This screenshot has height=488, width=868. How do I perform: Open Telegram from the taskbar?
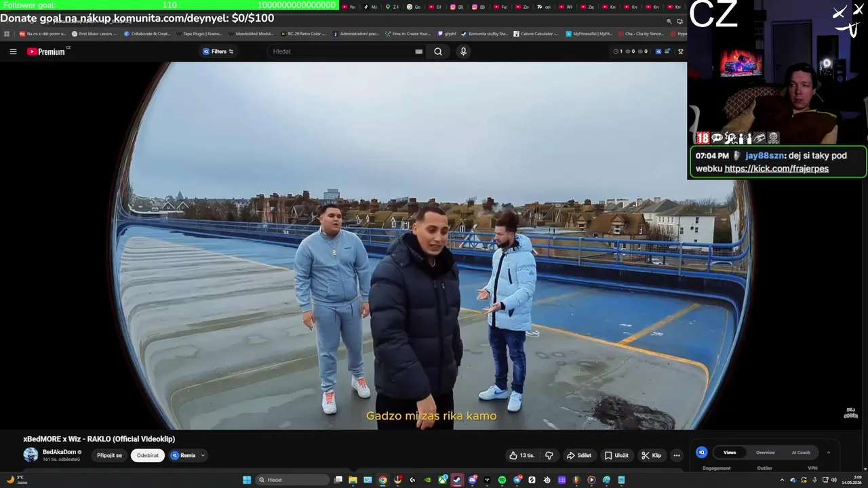(517, 480)
